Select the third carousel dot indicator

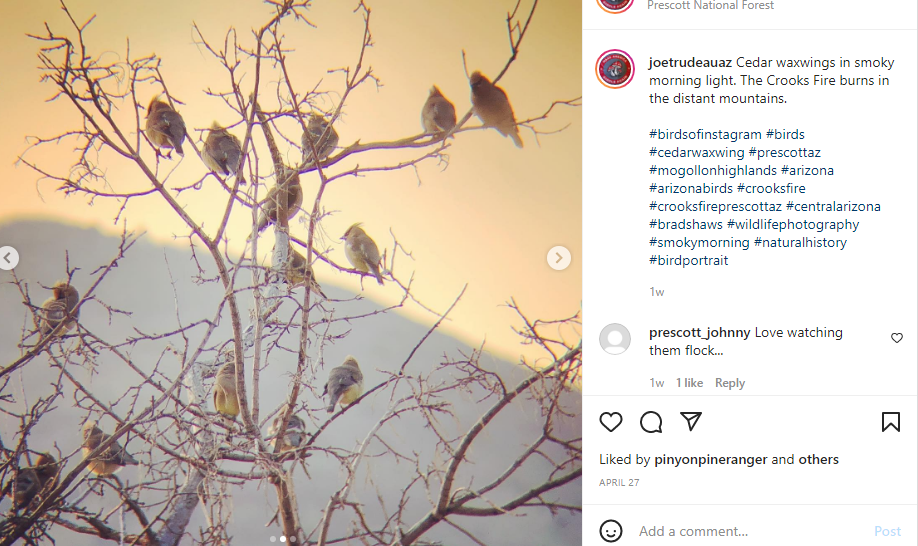[293, 539]
